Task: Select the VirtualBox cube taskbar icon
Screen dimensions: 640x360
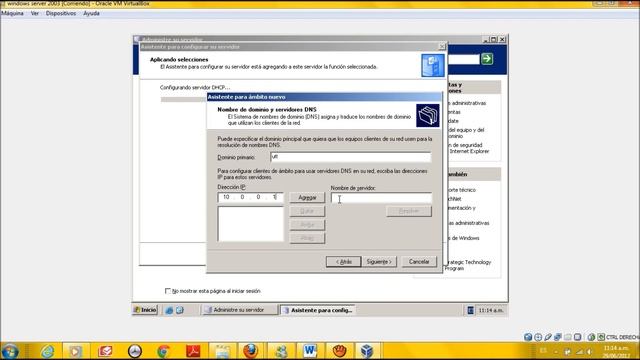Action: point(367,351)
